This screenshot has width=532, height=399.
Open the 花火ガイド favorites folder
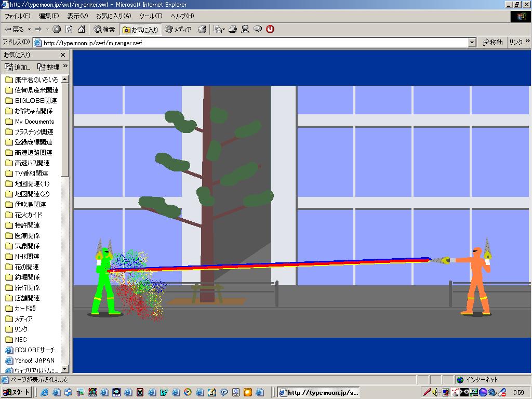24,215
